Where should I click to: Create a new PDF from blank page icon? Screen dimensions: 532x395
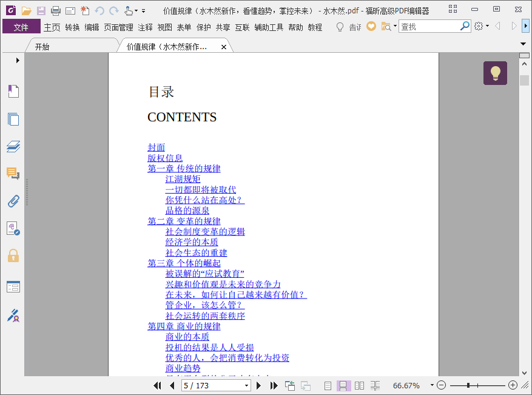(85, 11)
